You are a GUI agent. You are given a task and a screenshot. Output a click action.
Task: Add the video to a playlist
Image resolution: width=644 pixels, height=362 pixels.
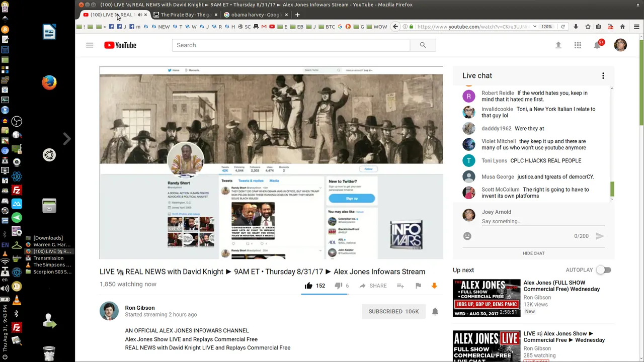coord(400,286)
